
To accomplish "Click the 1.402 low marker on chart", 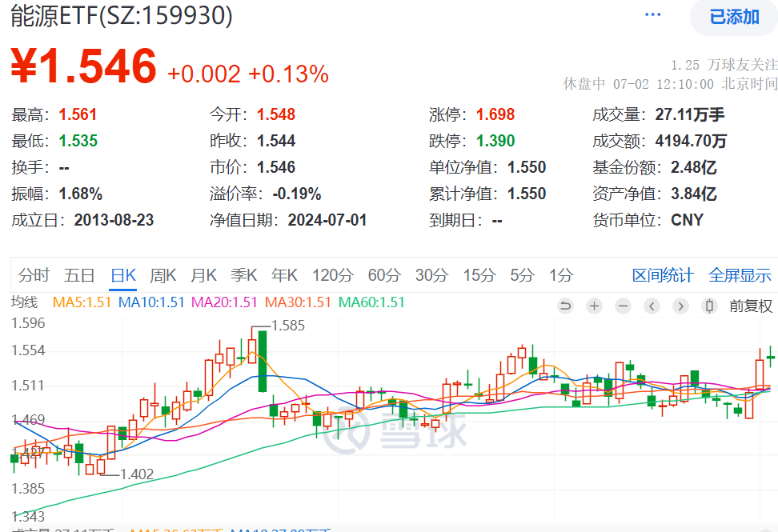I will click(137, 474).
